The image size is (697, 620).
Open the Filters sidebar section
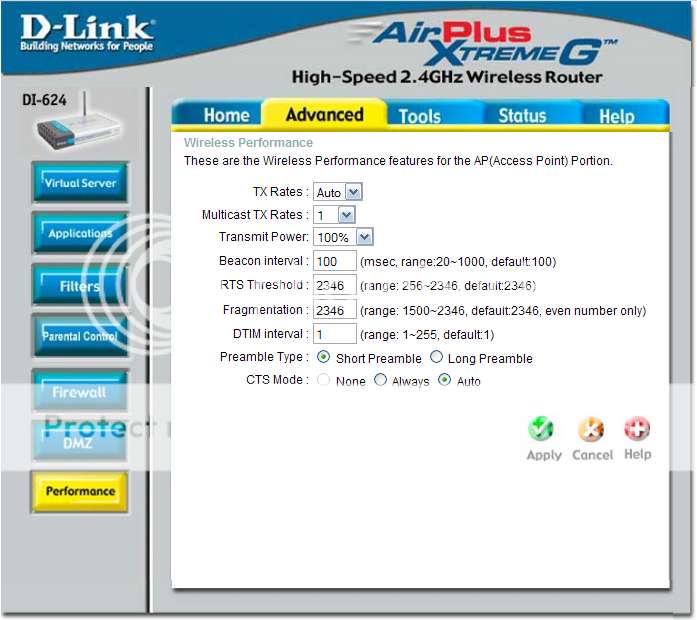click(x=80, y=286)
